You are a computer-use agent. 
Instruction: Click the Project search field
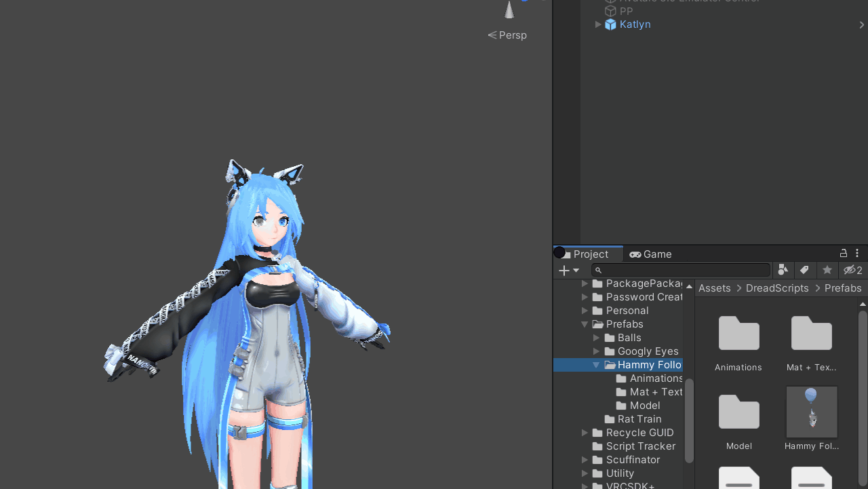(x=680, y=270)
